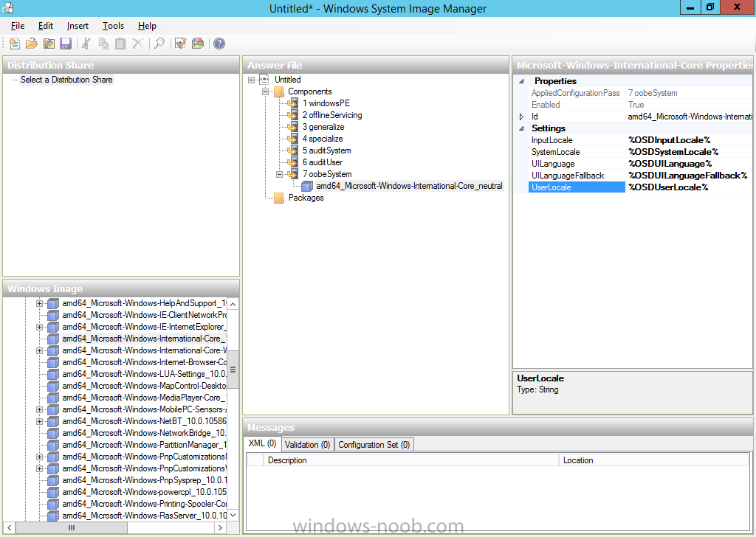
Task: Open the Edit menu
Action: coord(46,26)
